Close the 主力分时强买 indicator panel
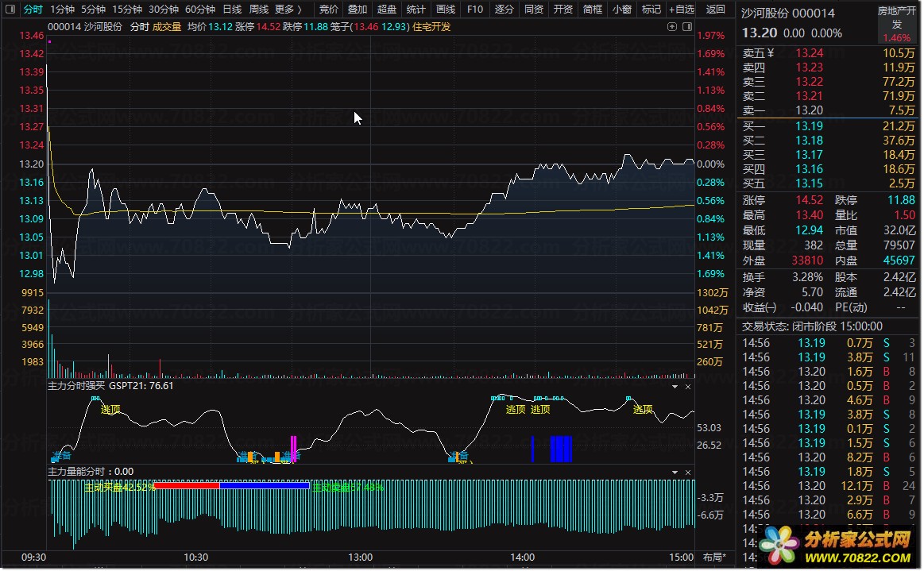 click(x=688, y=387)
